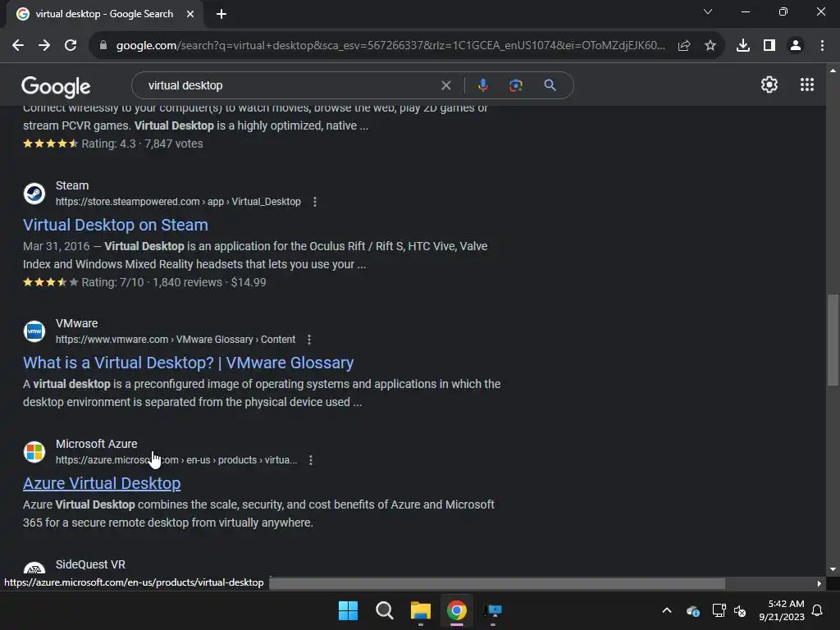Image resolution: width=840 pixels, height=630 pixels.
Task: Open more options for VMware result
Action: pos(309,340)
